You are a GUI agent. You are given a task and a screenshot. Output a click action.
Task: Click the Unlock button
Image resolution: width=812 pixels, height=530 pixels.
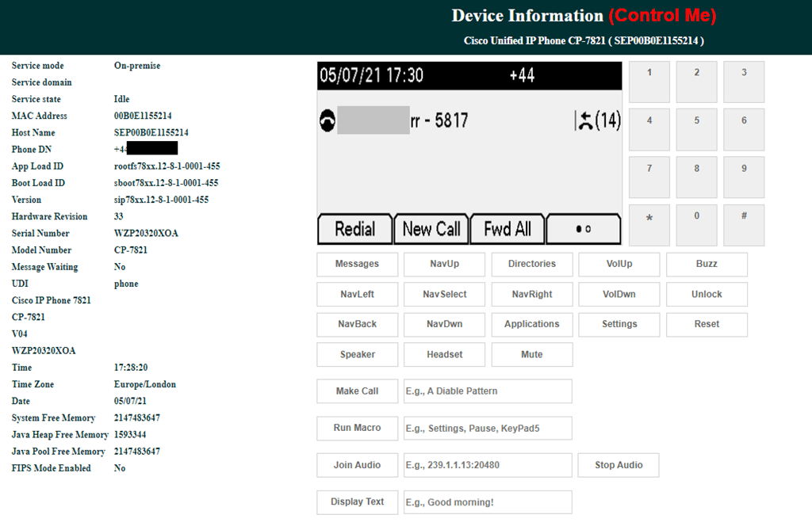[x=707, y=294]
